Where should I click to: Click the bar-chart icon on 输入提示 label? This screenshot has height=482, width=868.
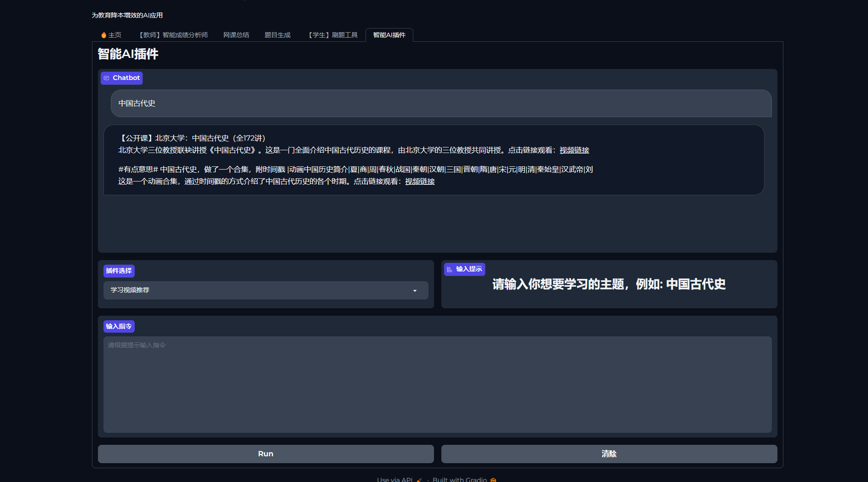[x=450, y=269]
